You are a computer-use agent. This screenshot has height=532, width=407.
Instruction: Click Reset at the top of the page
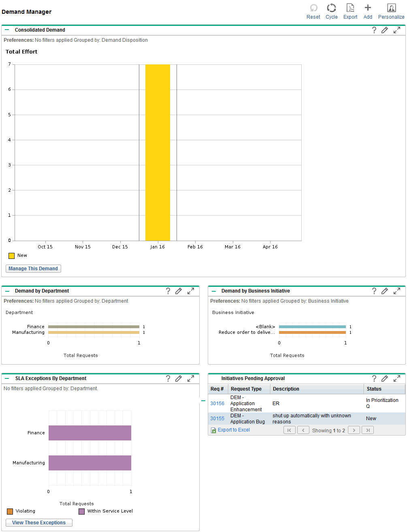313,11
